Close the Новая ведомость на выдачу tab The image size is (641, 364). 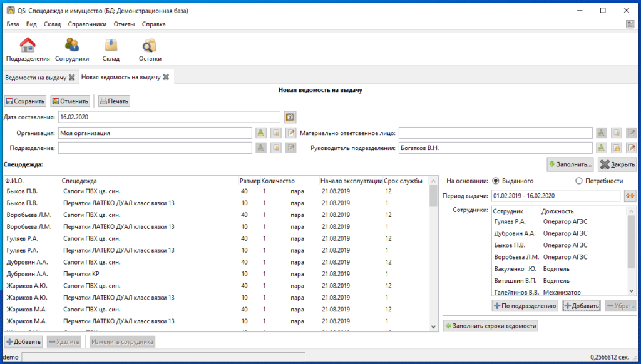coord(166,77)
